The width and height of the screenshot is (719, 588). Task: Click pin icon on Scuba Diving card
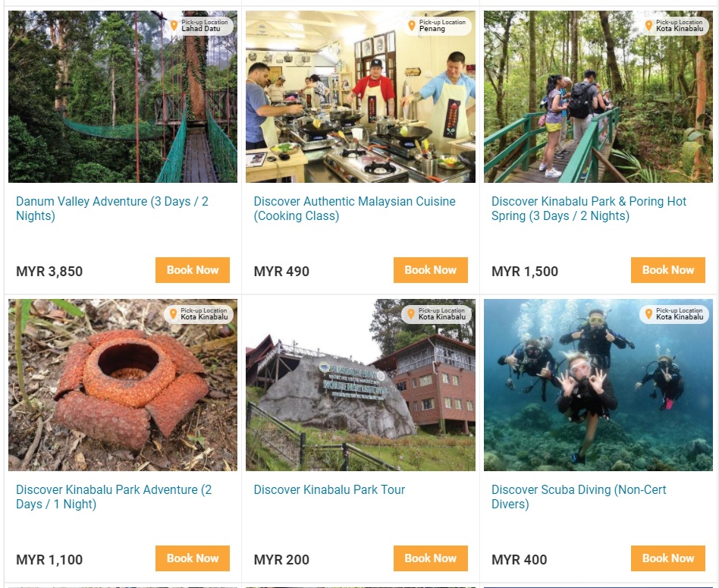point(648,313)
